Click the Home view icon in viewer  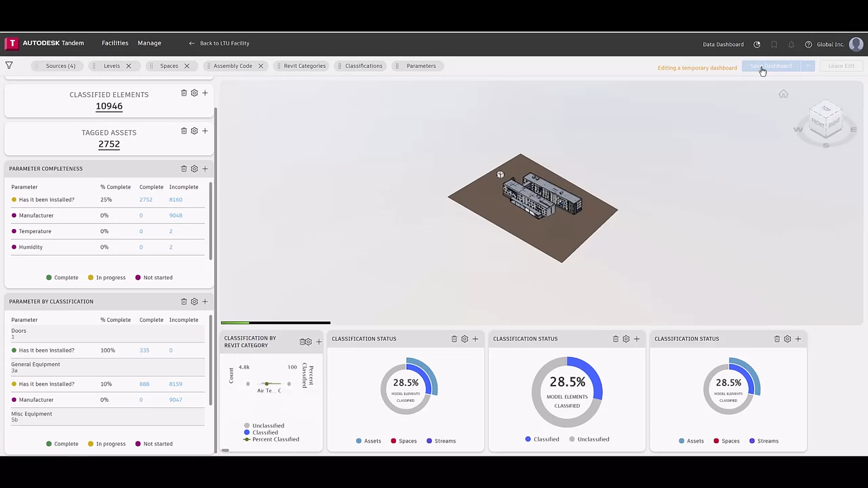click(x=783, y=94)
